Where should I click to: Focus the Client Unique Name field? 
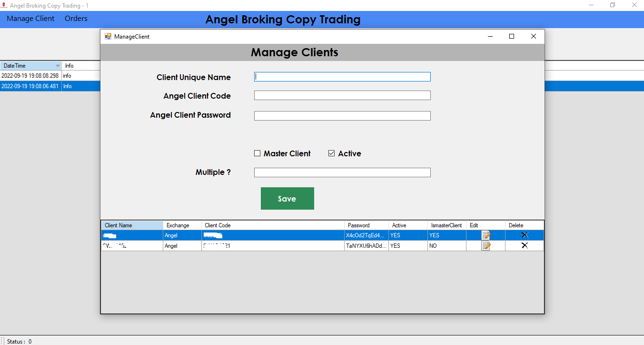[x=342, y=77]
